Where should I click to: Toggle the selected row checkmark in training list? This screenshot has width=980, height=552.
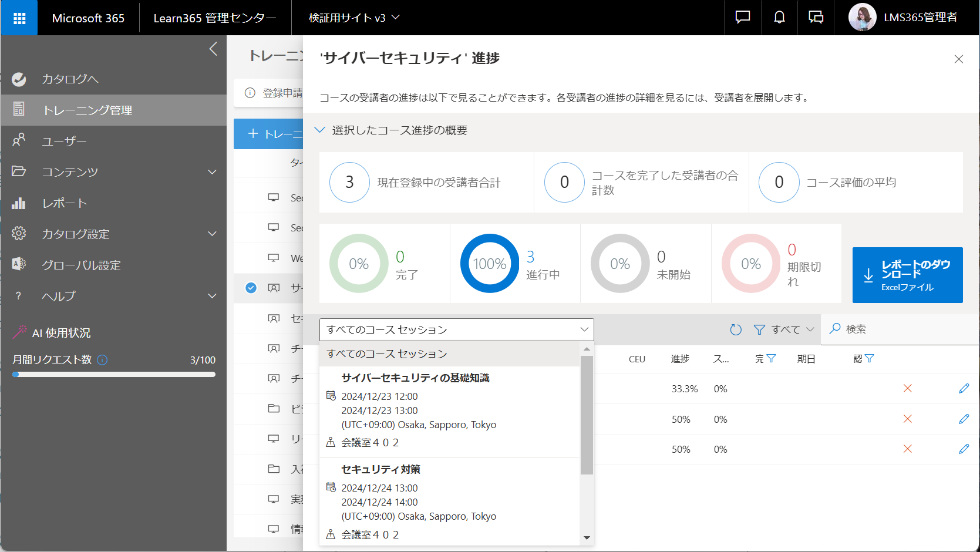[x=251, y=288]
